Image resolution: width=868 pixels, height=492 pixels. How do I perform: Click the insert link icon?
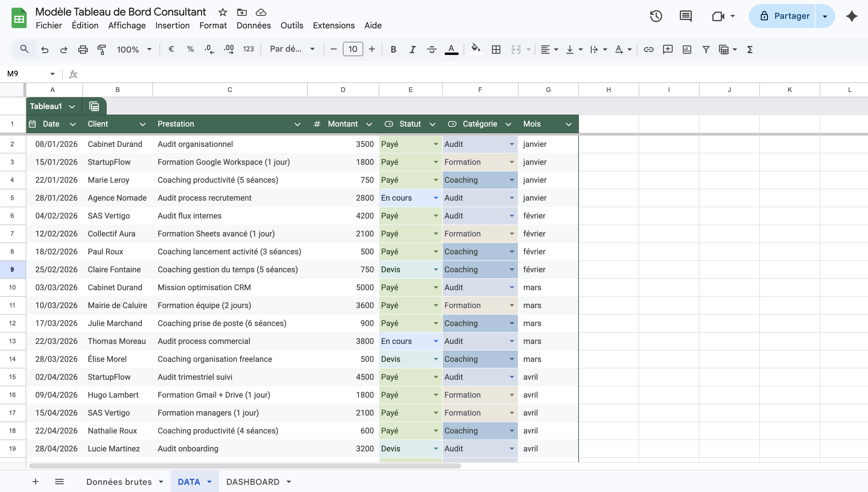(x=648, y=49)
